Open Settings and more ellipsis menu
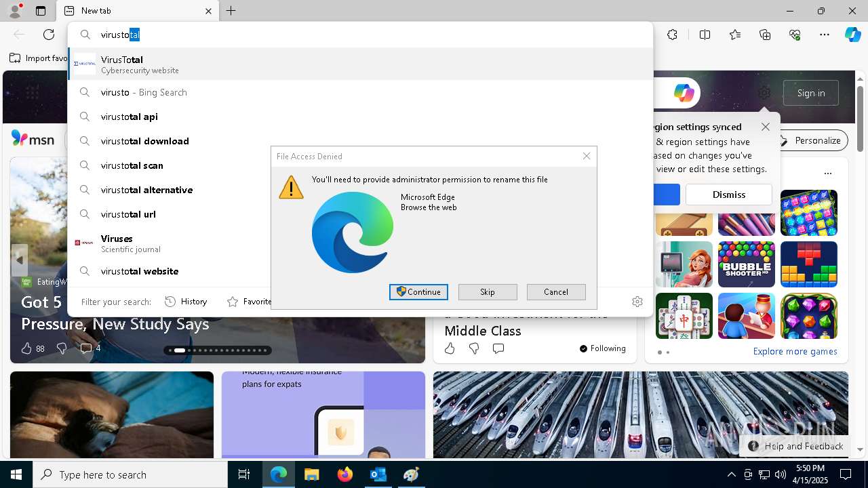The width and height of the screenshot is (868, 488). [825, 35]
